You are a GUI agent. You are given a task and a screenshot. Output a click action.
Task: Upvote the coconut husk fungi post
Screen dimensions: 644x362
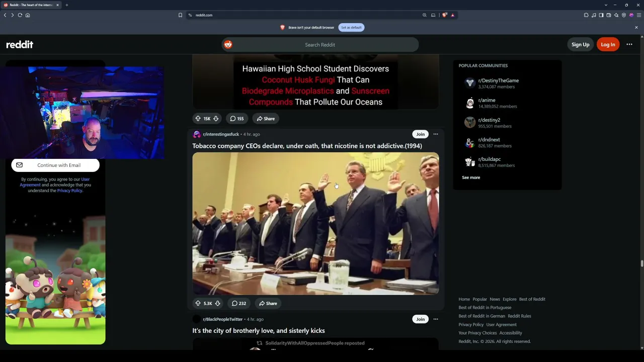pyautogui.click(x=198, y=119)
